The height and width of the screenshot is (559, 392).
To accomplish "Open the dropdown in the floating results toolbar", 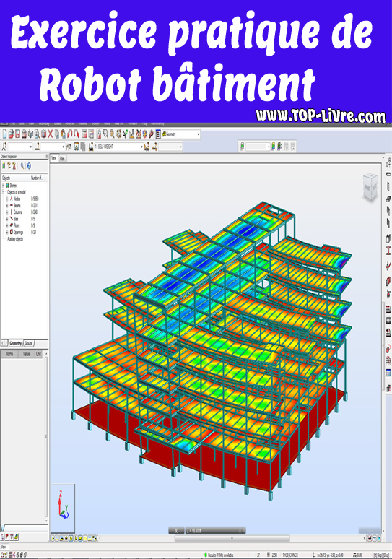I will tap(268, 147).
